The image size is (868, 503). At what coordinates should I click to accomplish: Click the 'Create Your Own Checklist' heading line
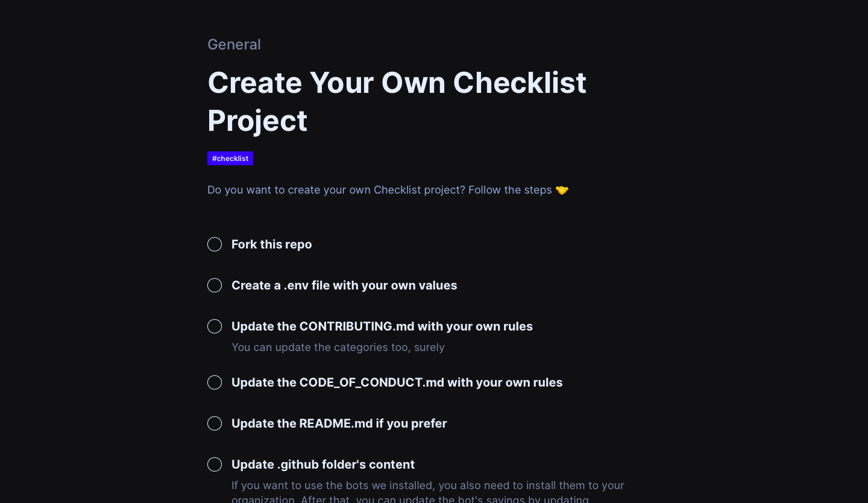pos(397,83)
